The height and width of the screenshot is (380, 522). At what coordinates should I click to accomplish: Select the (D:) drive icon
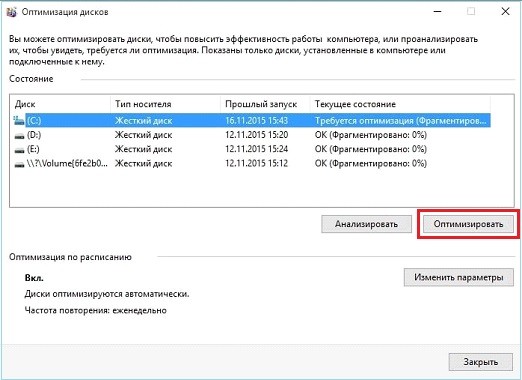(19, 135)
